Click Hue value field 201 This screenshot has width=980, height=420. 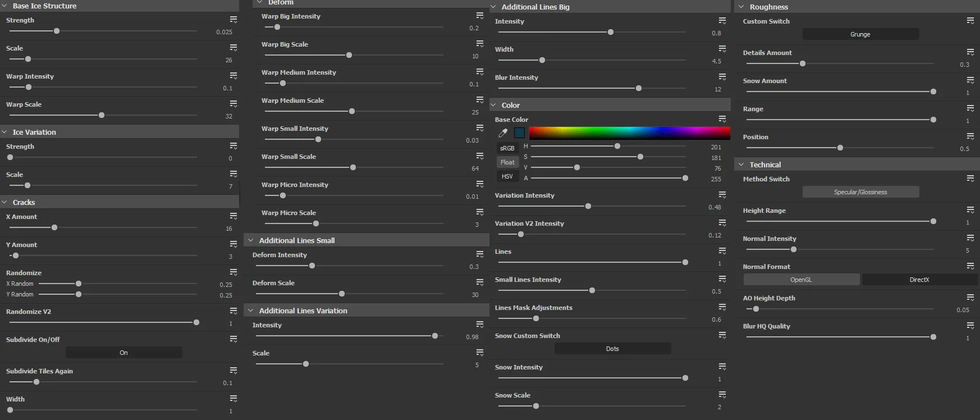(716, 147)
